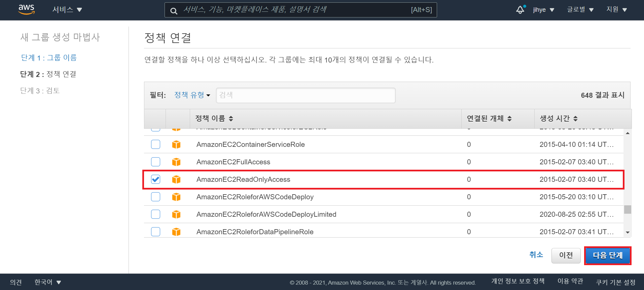Open the jihye account menu
The height and width of the screenshot is (290, 644).
543,10
